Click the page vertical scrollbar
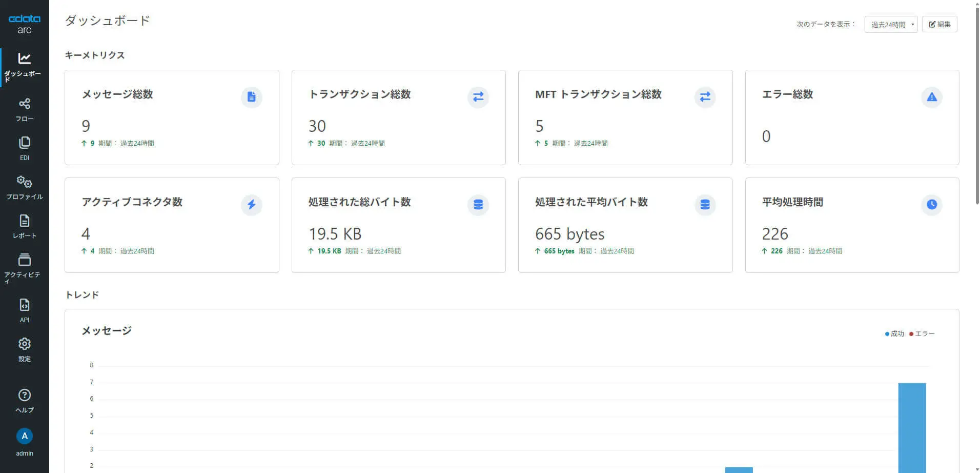 pyautogui.click(x=977, y=103)
